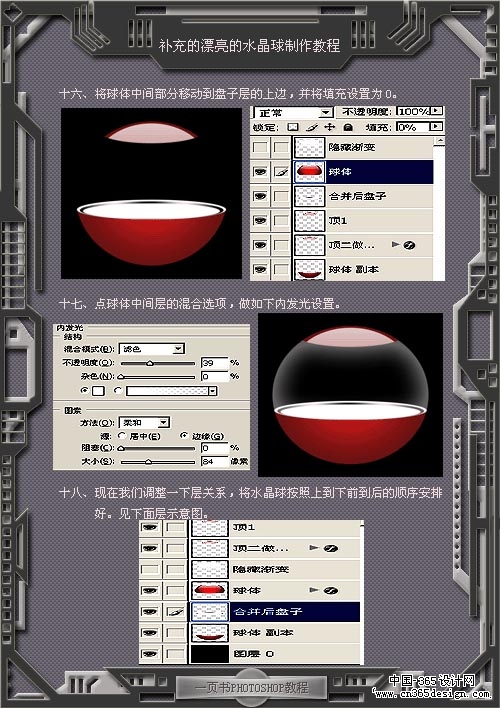Select the 边缘 source radio button
Viewport: 500px width, 708px height.
[x=184, y=436]
